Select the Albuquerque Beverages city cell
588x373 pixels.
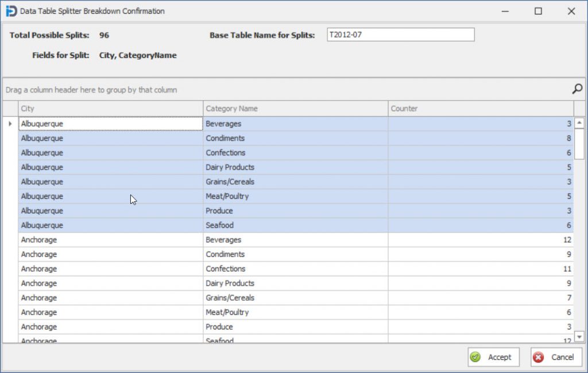point(110,124)
